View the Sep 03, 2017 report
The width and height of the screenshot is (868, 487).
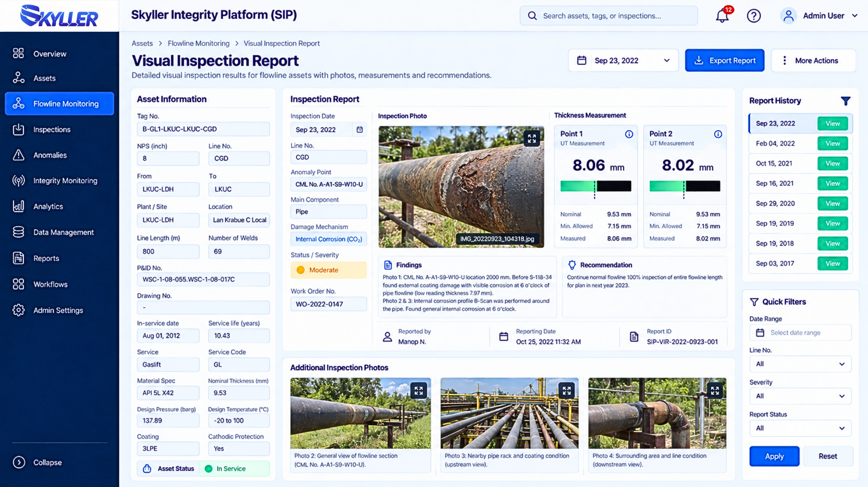point(832,264)
